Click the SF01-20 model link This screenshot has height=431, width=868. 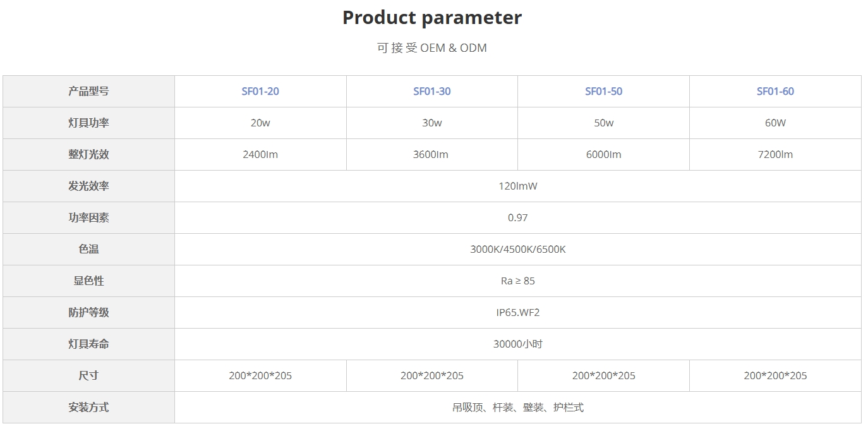(260, 91)
